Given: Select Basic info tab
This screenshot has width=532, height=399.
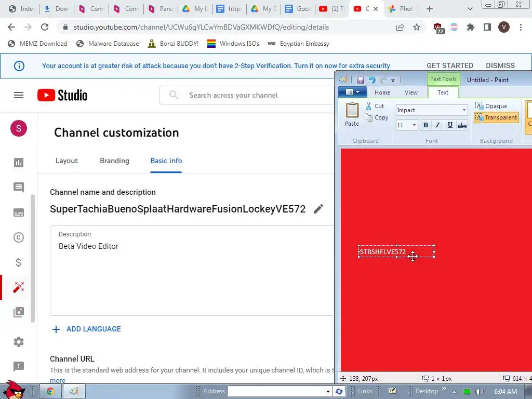Looking at the screenshot, I should [166, 161].
